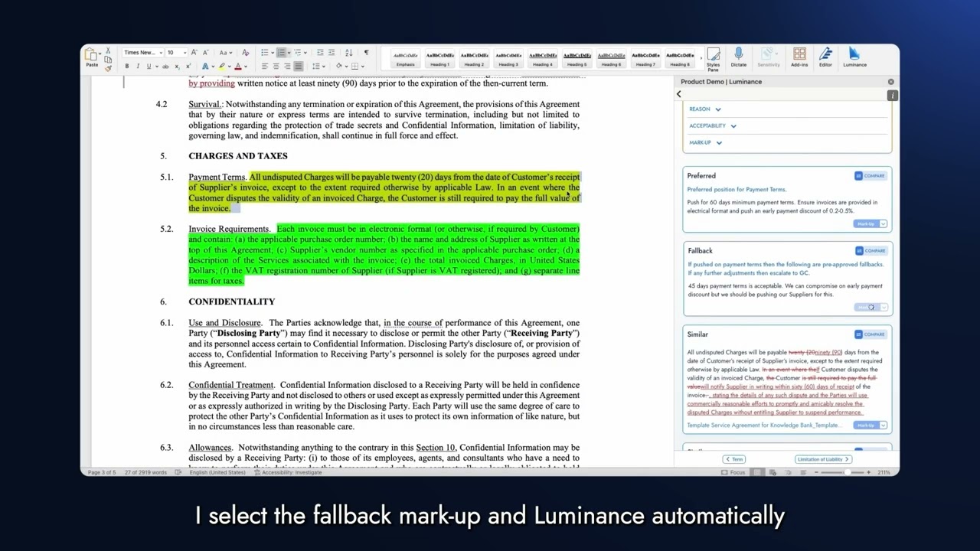Apply the Heading 3 style
980x551 pixels.
(x=508, y=59)
